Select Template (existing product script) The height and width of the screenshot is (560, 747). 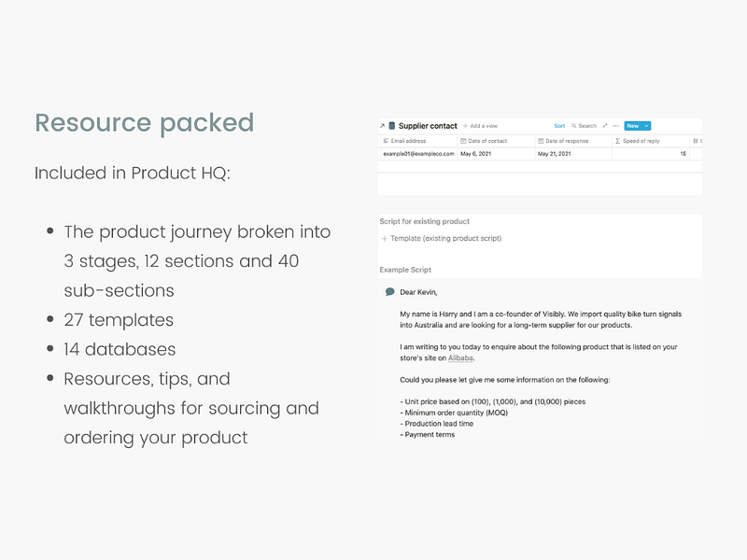point(446,238)
